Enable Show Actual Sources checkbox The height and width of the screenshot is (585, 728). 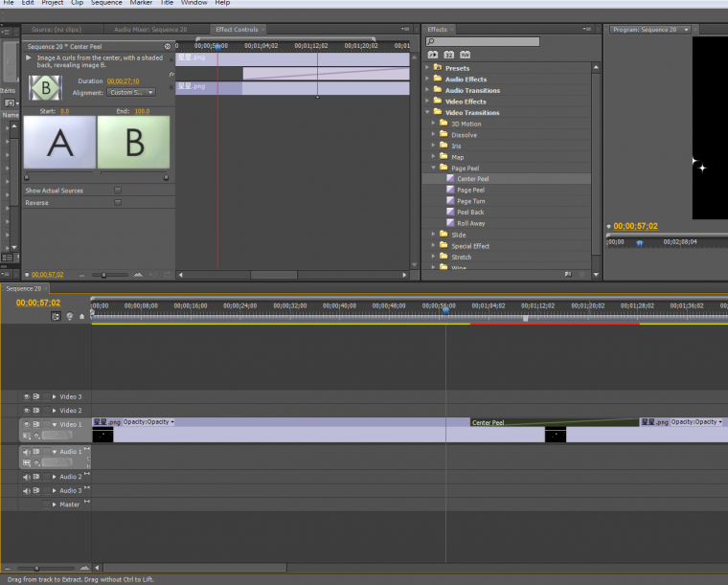click(x=118, y=191)
